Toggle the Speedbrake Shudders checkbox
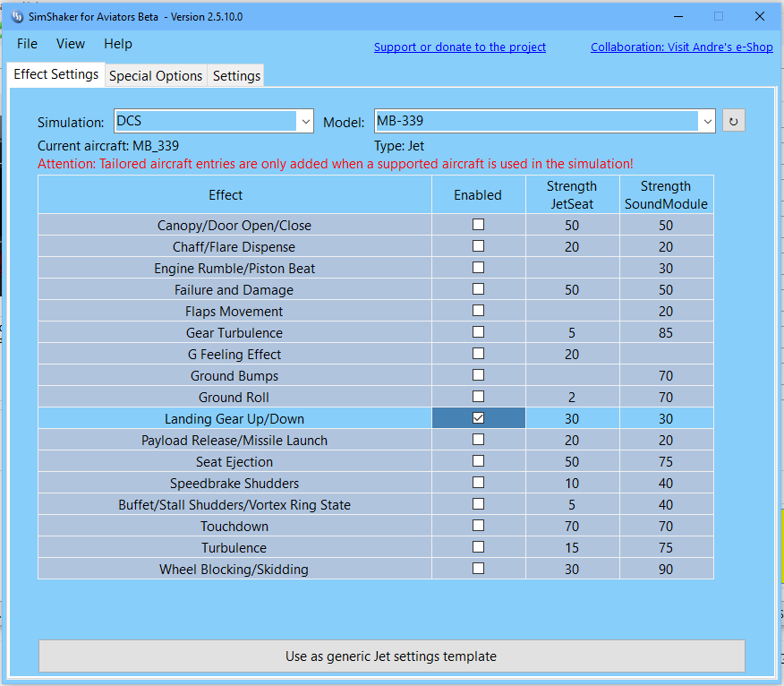 [478, 483]
